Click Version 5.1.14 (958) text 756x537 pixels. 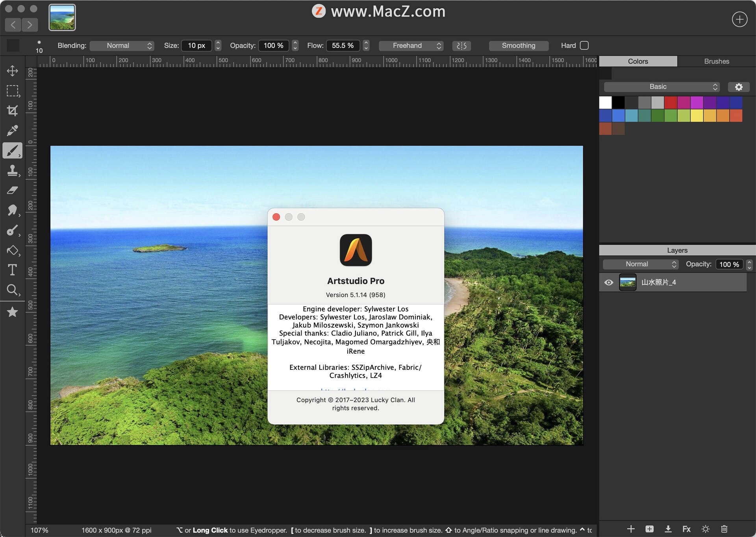[x=356, y=295]
